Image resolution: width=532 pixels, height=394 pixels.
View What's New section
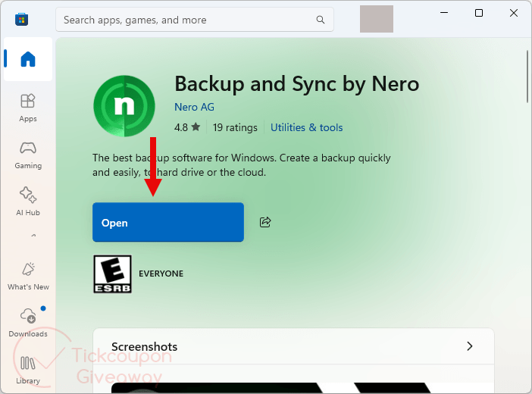pos(28,276)
